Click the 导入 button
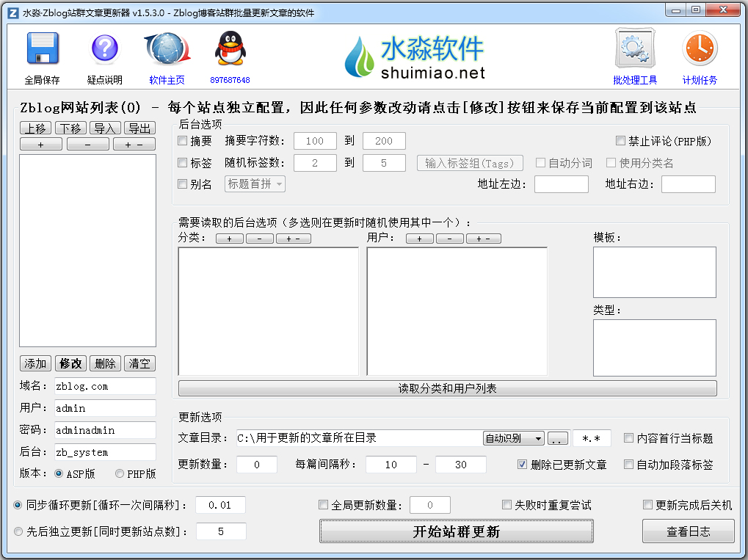Screen dimensions: 748x560 coord(105,128)
